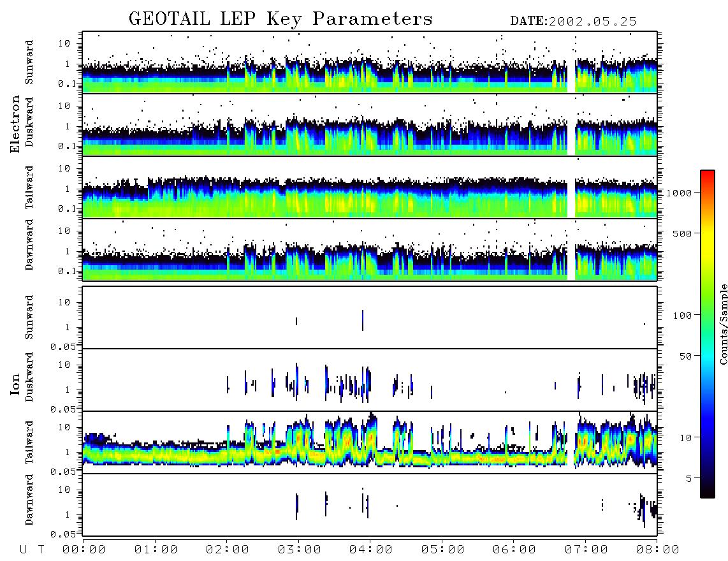Select the DATE:2002.05.25 label
The image size is (728, 561).
pos(573,22)
